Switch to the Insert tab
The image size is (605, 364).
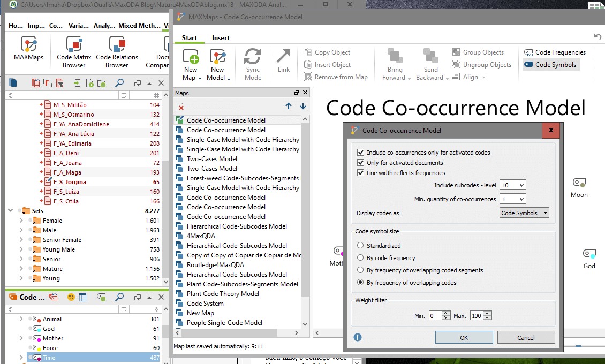point(221,38)
